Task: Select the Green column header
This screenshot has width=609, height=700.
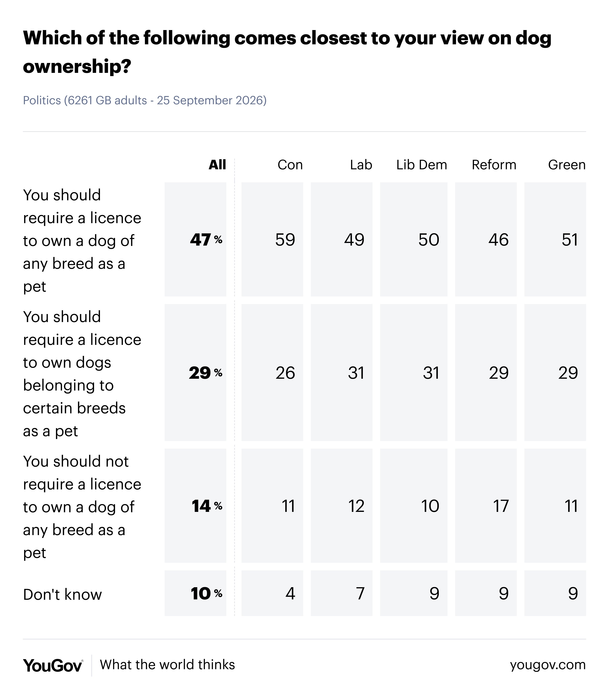Action: (x=567, y=165)
